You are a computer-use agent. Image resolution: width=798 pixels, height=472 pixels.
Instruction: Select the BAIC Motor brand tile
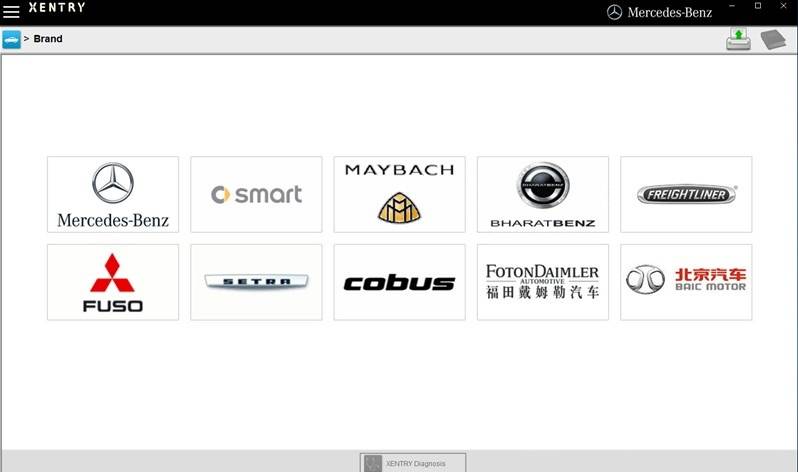[x=686, y=282]
